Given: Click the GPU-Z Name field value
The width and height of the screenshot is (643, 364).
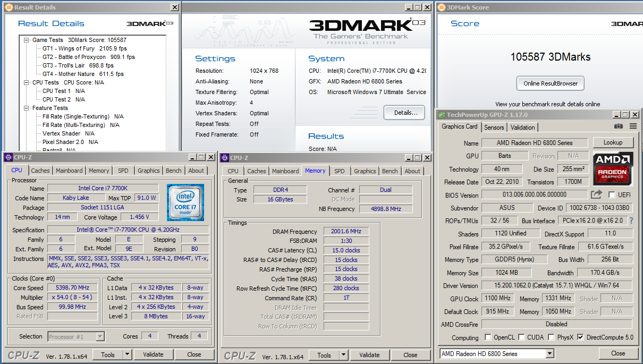Looking at the screenshot, I should tap(535, 143).
